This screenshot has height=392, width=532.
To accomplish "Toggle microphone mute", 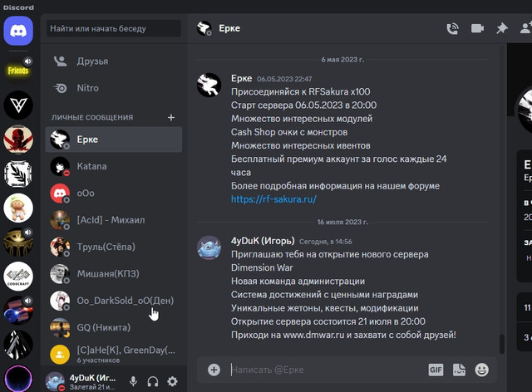I will coord(133,381).
